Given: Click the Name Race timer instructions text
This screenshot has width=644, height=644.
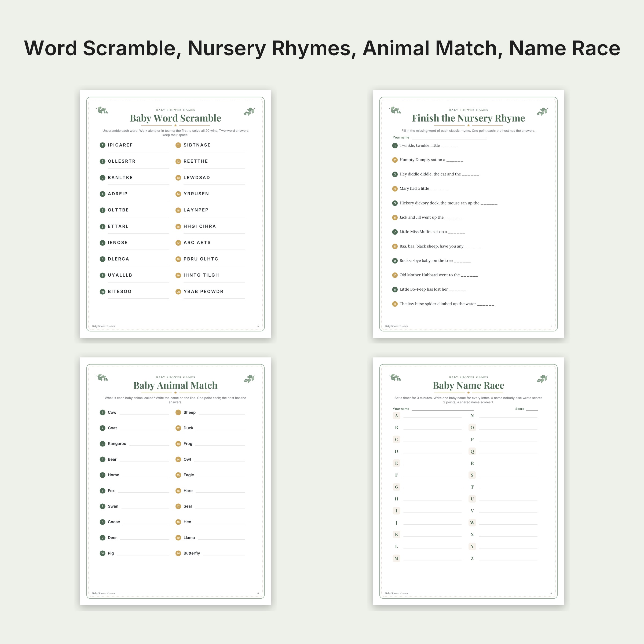Looking at the screenshot, I should coord(468,400).
